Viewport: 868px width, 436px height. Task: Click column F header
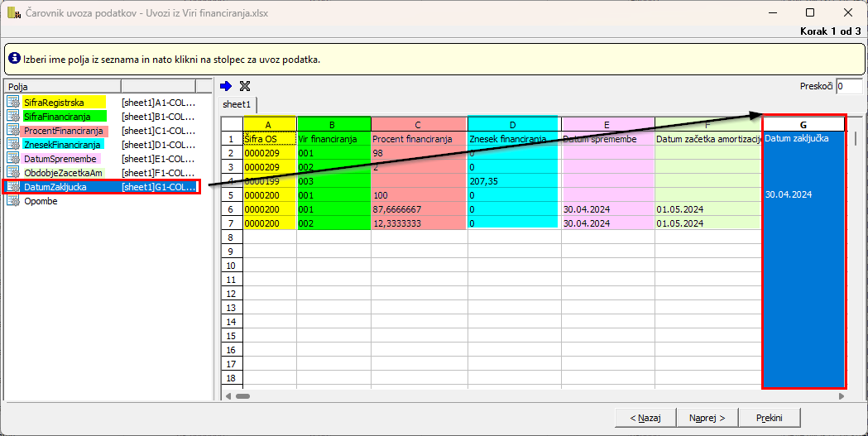707,124
